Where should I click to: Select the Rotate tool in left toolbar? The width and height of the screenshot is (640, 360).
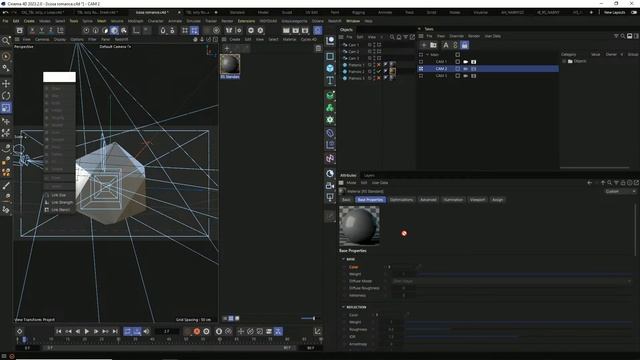(6, 96)
